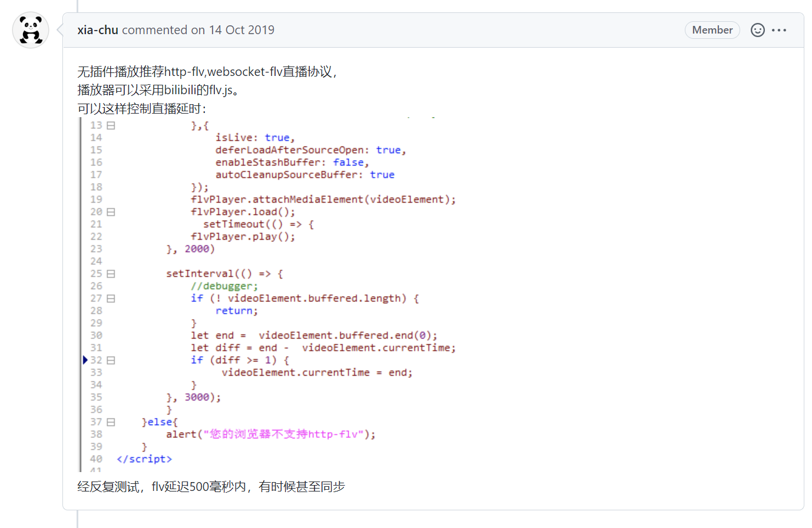Viewport: 812px width, 528px height.
Task: Collapse the code fold marker at line 32
Action: pyautogui.click(x=111, y=360)
